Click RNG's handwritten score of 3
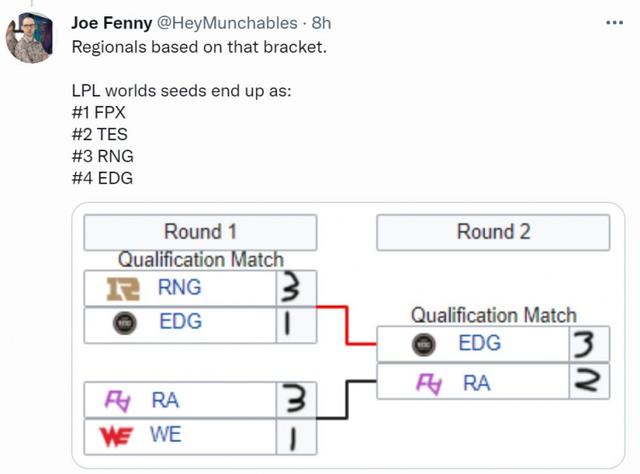 tap(291, 287)
